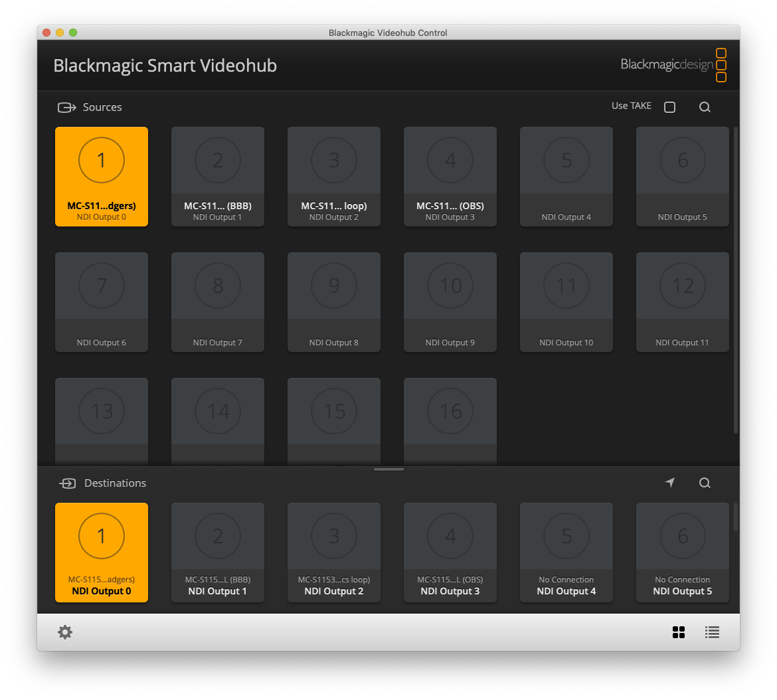Select source tile number 13

(x=102, y=422)
